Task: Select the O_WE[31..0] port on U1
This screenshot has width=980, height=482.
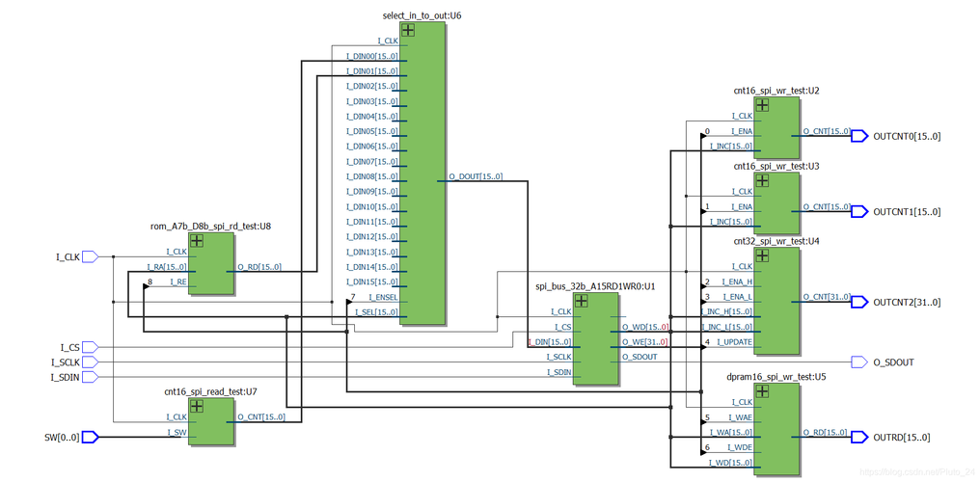Action: pyautogui.click(x=645, y=342)
